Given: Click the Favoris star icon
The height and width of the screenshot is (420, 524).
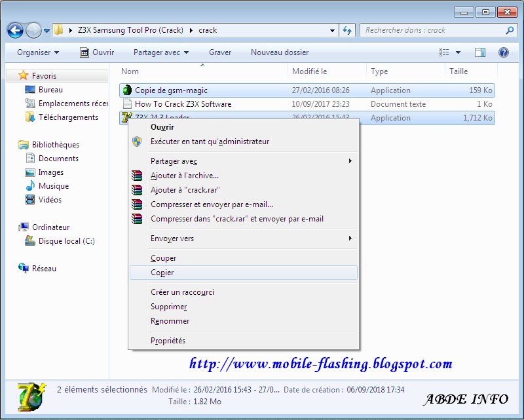Looking at the screenshot, I should (23, 75).
